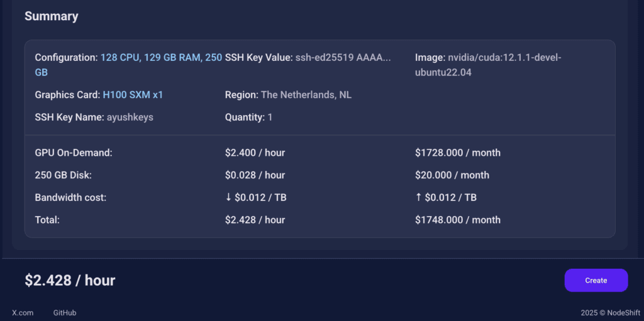The width and height of the screenshot is (644, 321).
Task: Select the GPU On-Demand label
Action: 74,153
